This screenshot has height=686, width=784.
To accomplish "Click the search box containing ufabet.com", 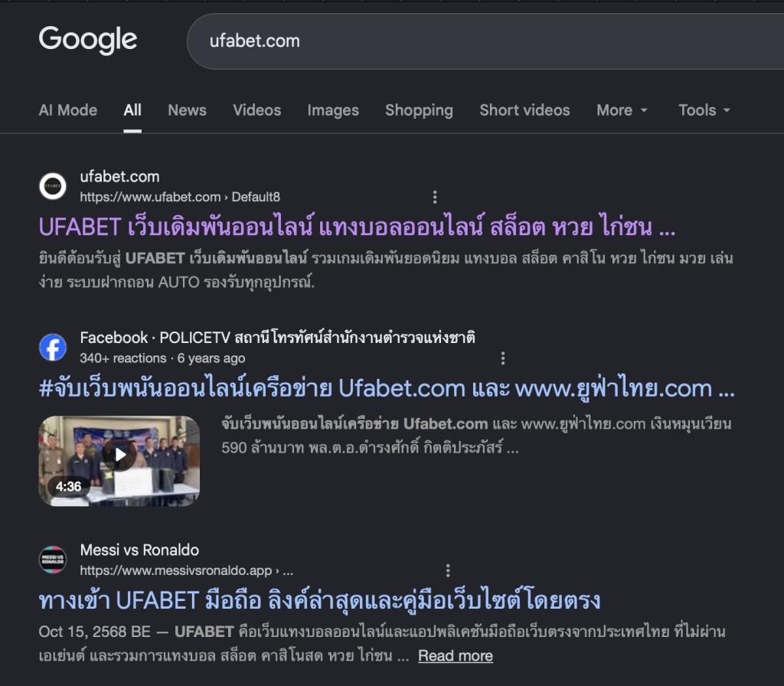I will click(485, 41).
